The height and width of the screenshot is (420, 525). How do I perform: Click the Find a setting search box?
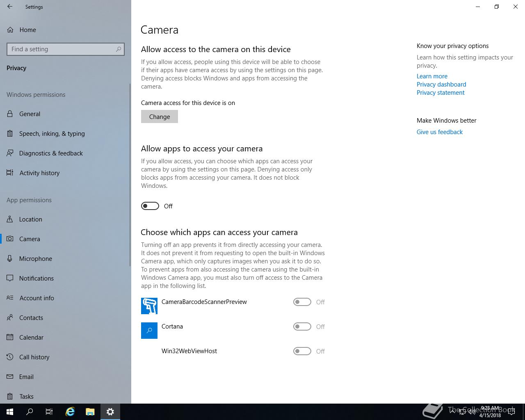(66, 49)
